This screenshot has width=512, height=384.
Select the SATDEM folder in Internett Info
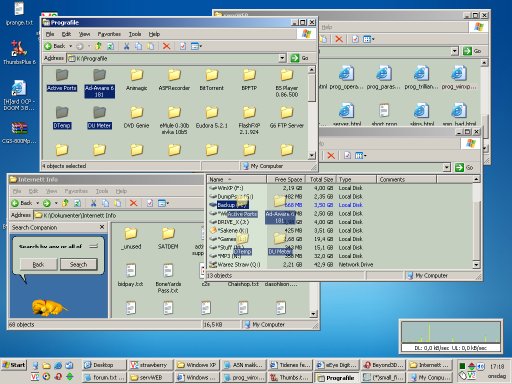point(168,238)
